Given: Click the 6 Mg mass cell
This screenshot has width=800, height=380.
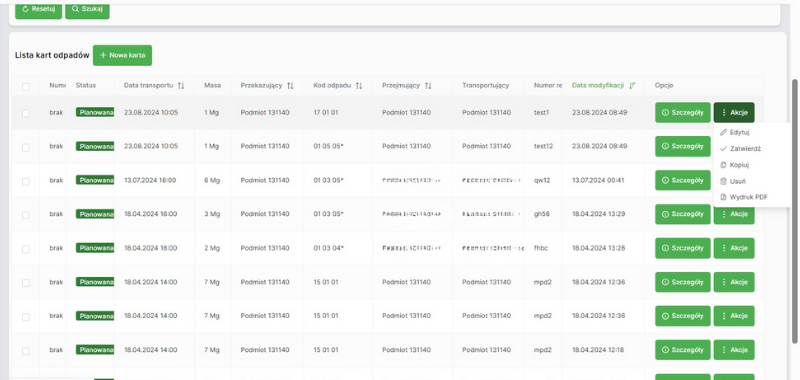Looking at the screenshot, I should [211, 180].
